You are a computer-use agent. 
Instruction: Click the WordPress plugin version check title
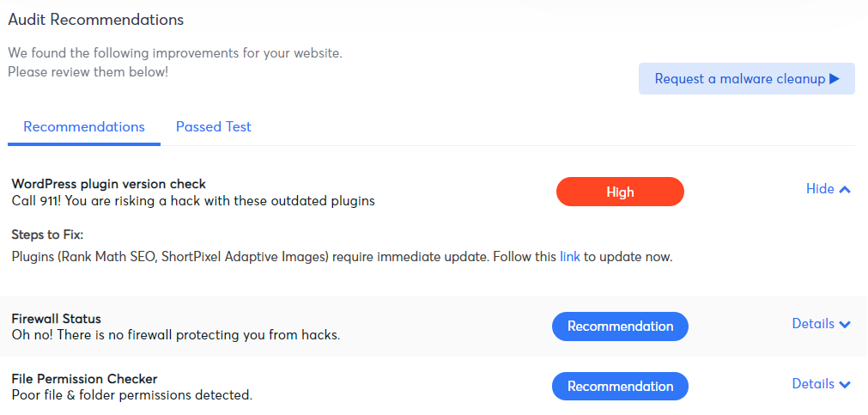(x=108, y=184)
